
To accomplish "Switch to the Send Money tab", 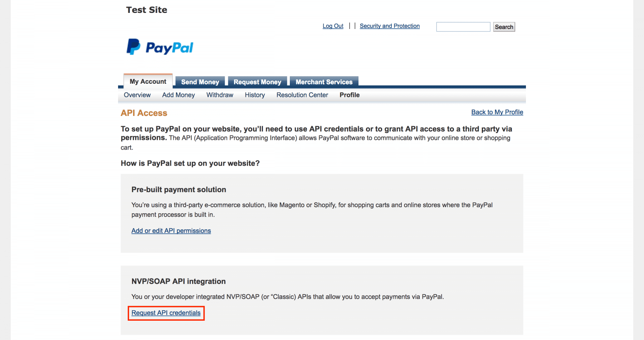I will coord(200,82).
